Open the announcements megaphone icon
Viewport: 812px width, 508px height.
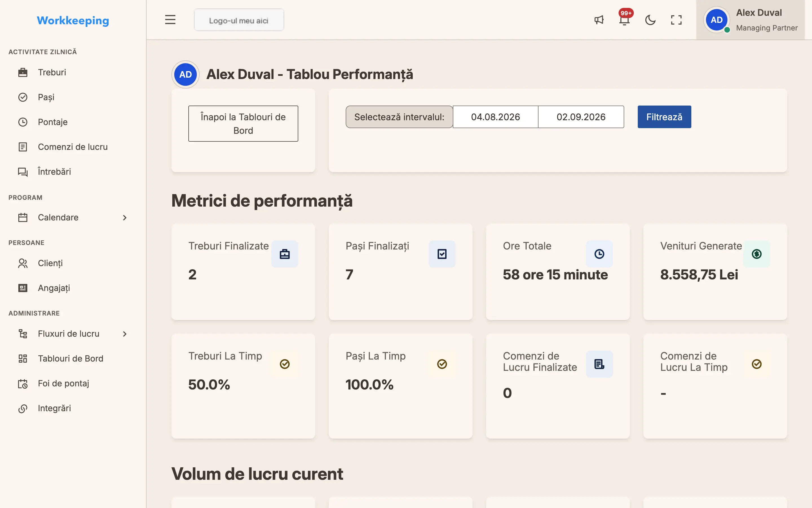pyautogui.click(x=599, y=20)
